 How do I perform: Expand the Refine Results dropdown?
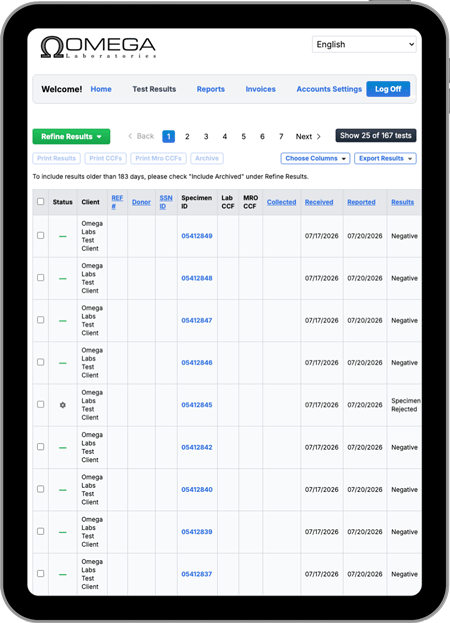point(71,137)
